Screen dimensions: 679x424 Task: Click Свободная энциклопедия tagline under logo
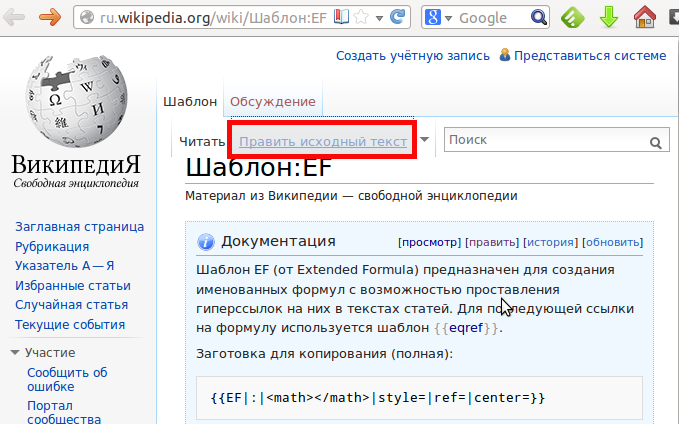tap(76, 183)
